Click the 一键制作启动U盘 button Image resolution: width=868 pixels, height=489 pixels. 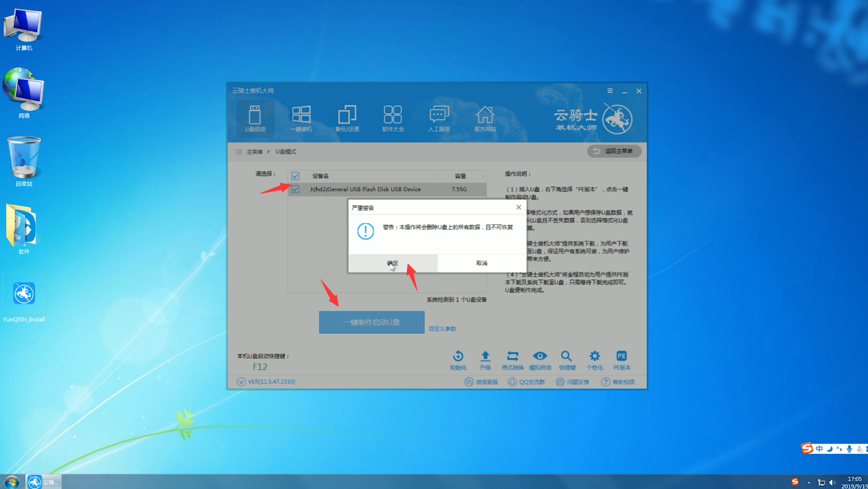coord(371,323)
